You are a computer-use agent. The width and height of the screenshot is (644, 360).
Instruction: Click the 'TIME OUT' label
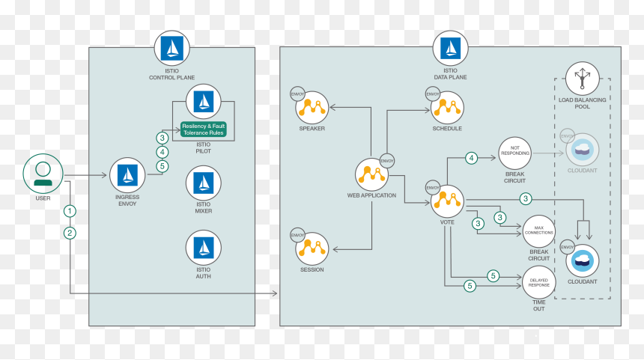point(539,305)
